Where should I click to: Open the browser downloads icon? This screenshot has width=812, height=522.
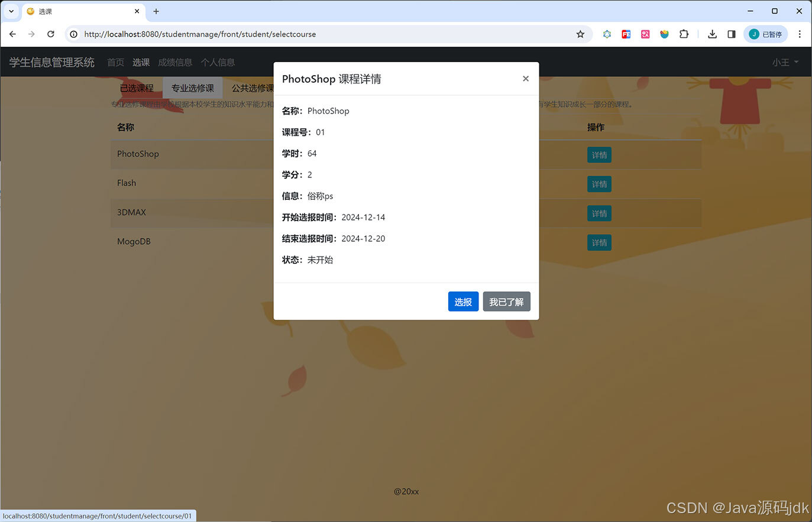point(712,34)
